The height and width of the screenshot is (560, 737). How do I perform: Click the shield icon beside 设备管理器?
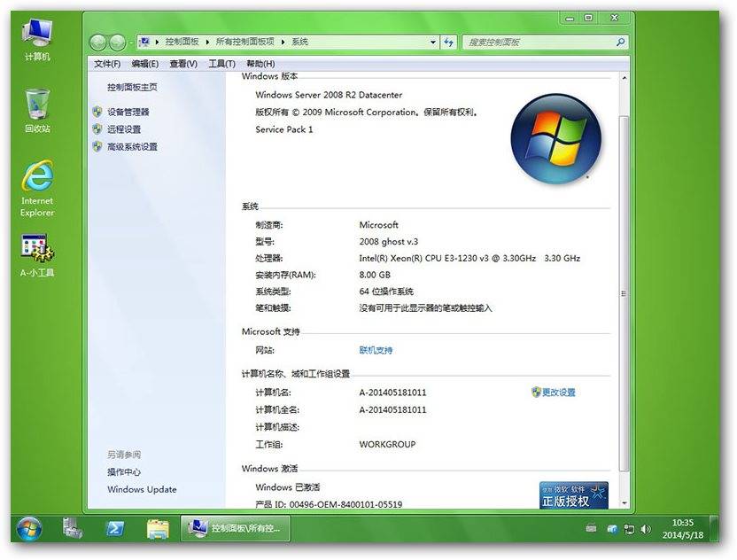coord(97,112)
